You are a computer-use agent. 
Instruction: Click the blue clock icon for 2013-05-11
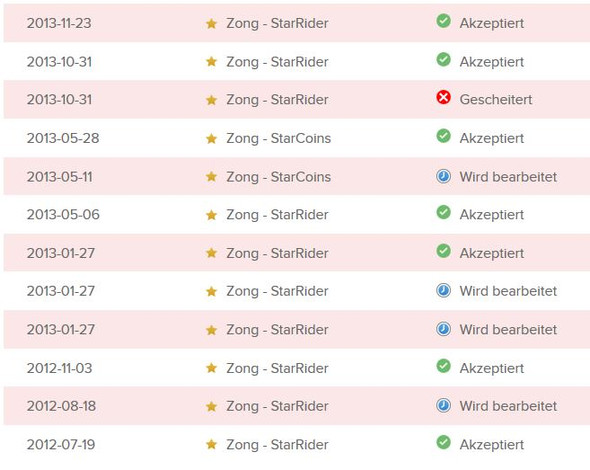click(443, 176)
